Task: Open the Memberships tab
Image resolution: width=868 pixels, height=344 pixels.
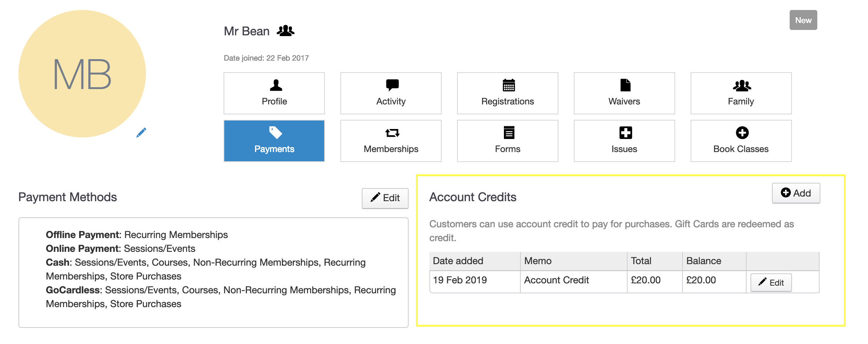Action: point(391,141)
